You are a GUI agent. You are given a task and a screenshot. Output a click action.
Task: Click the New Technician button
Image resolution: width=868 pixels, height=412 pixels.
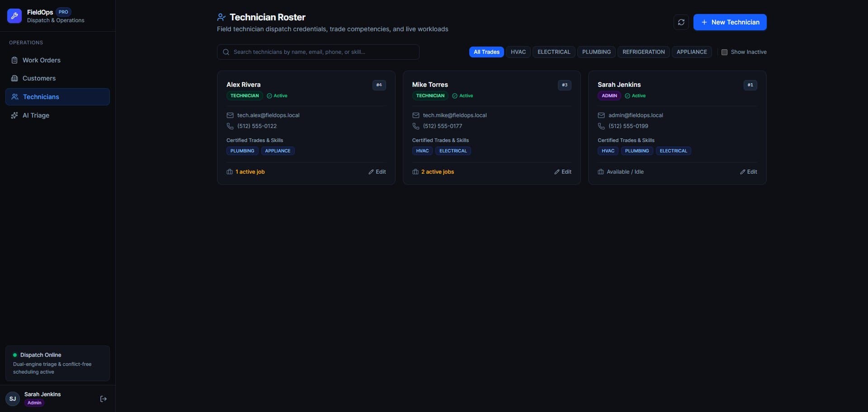click(730, 22)
